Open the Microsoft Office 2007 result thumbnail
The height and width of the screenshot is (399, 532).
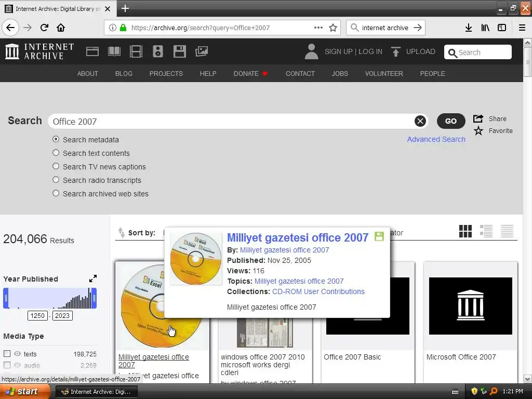[x=470, y=305]
